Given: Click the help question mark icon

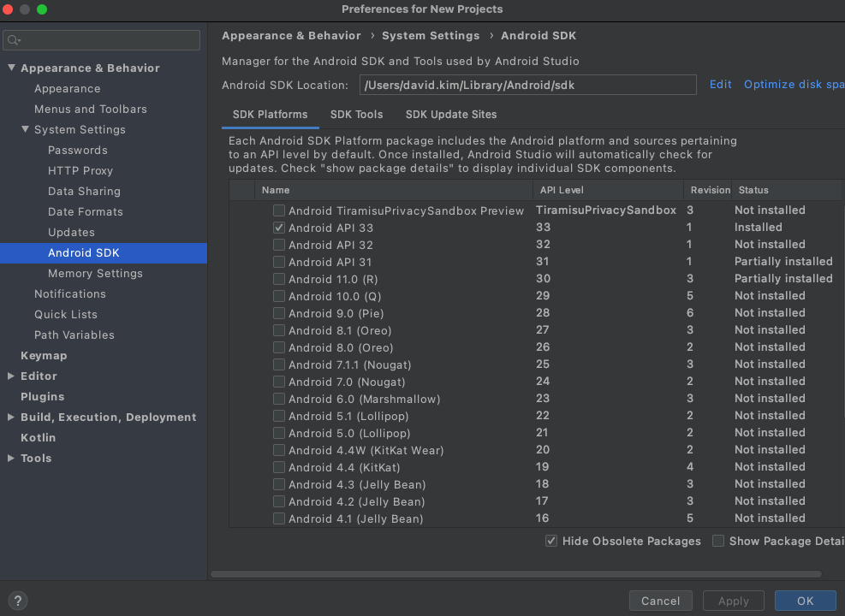Looking at the screenshot, I should (x=18, y=601).
